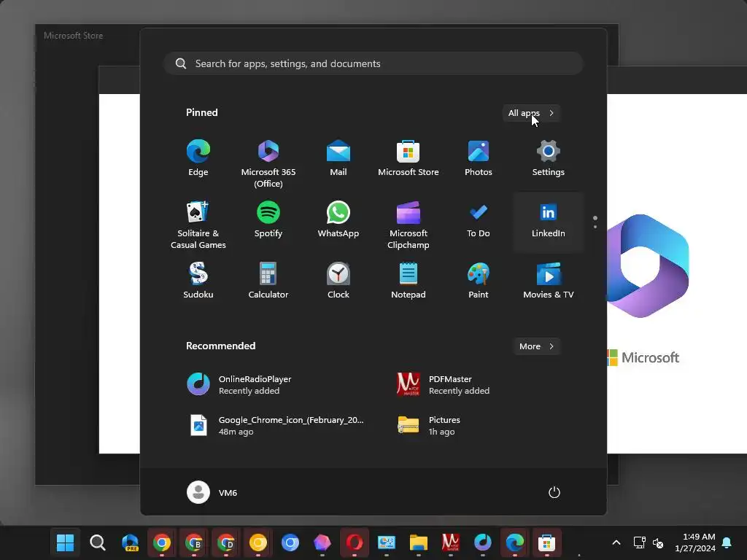Click the muted volume tray icon
Image resolution: width=747 pixels, height=560 pixels.
point(658,542)
